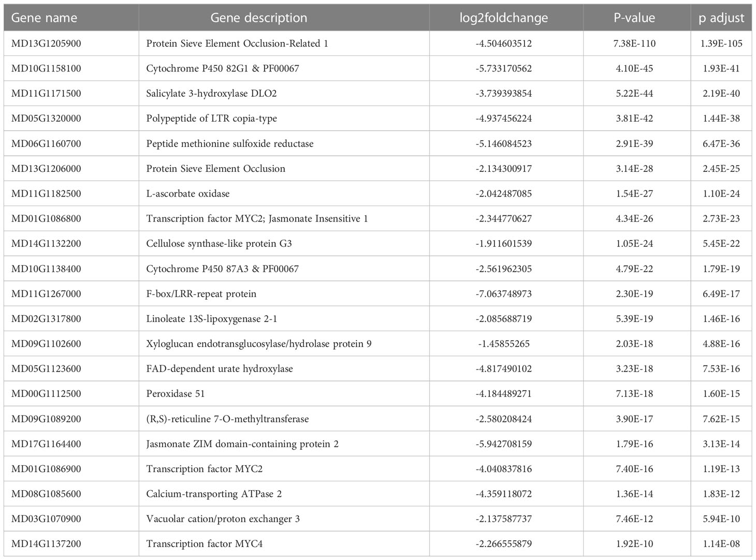756x560 pixels.
Task: Select gene name MD10G1138400
Action: [46, 269]
